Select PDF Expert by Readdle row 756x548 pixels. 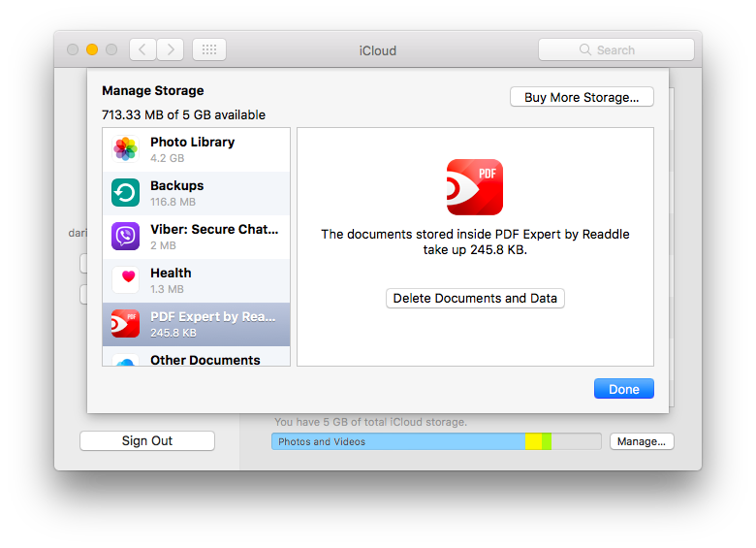[196, 324]
